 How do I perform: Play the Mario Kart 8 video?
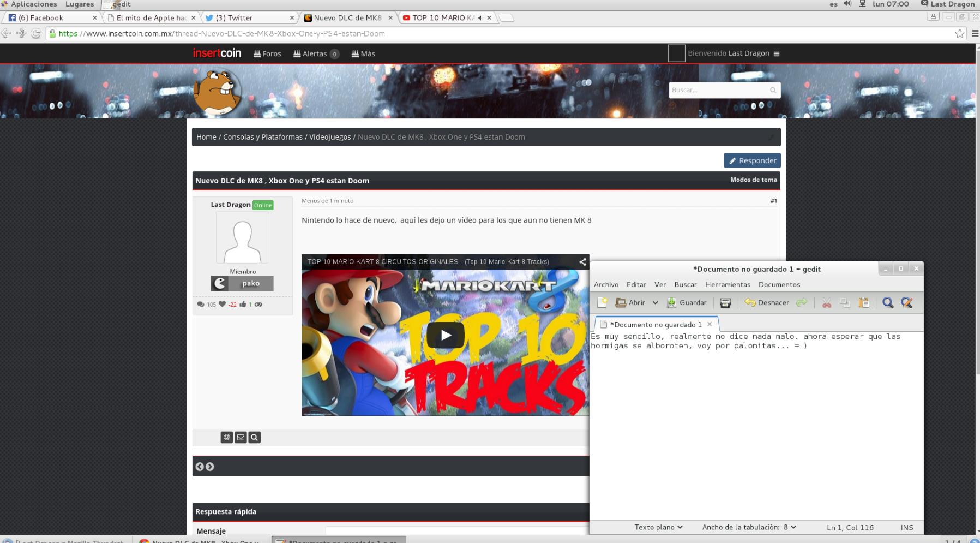click(445, 335)
